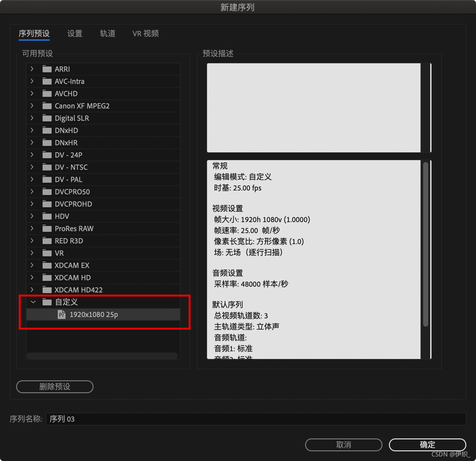The image size is (476, 461).
Task: Click the ProRes RAW folder icon
Action: tap(47, 229)
